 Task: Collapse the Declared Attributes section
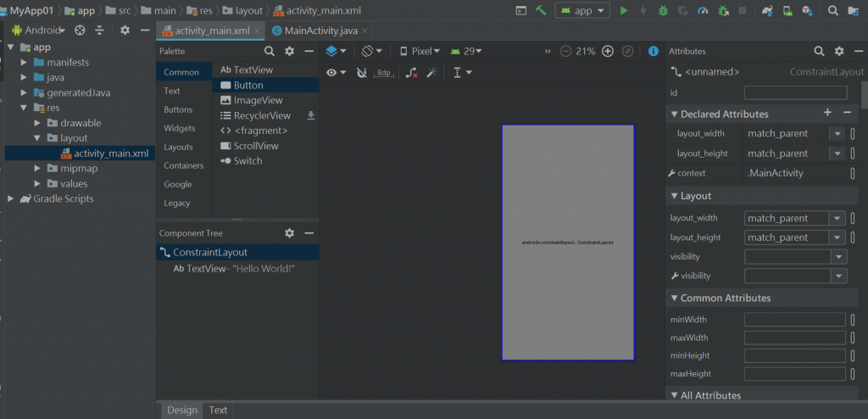tap(675, 114)
